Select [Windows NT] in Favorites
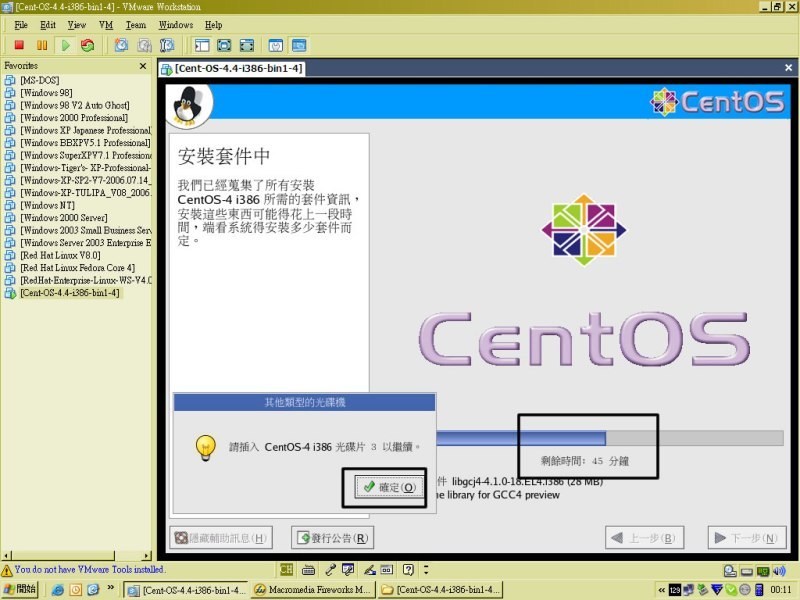800x600 pixels. pos(47,206)
